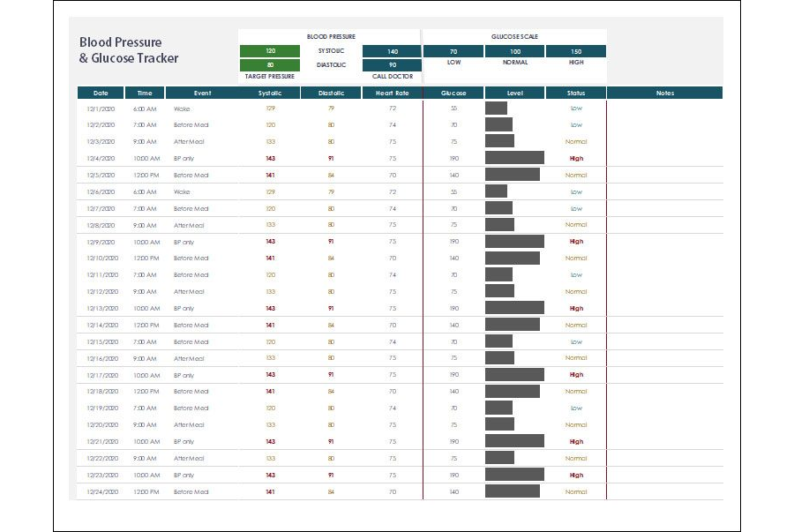This screenshot has height=532, width=794.
Task: Click the 6:00 AM time in the 12/6/2020 row
Action: [145, 191]
